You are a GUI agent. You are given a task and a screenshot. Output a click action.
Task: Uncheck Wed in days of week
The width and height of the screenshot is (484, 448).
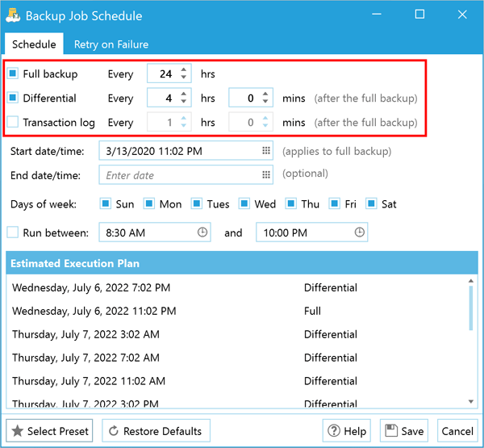[x=244, y=203]
